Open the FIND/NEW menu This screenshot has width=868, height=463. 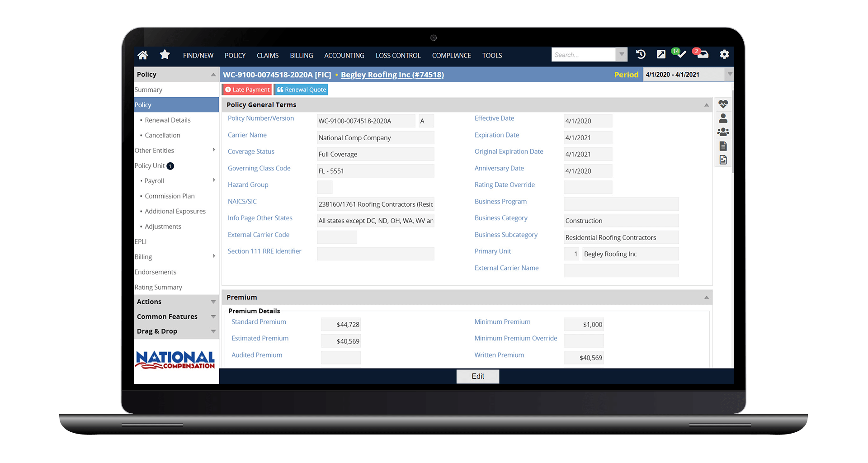pos(198,55)
